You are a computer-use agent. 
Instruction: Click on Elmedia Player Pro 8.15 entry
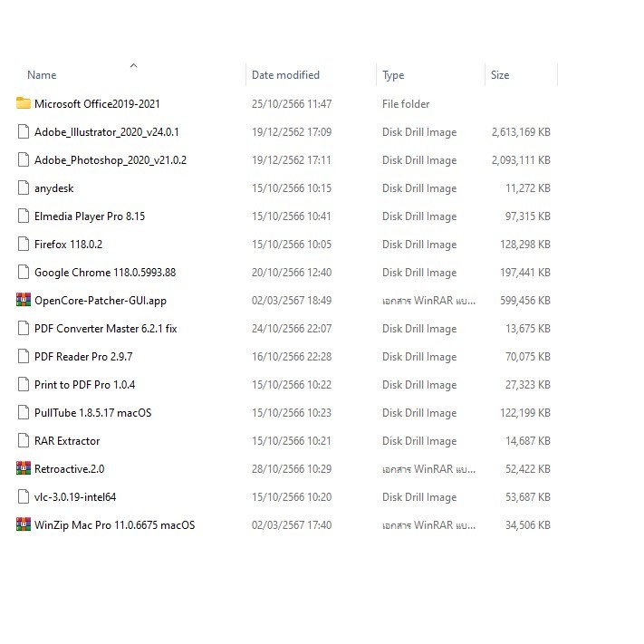(90, 216)
